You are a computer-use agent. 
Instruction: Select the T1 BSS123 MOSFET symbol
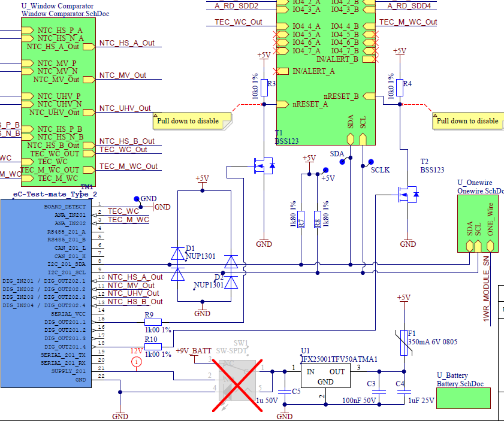pyautogui.click(x=264, y=166)
